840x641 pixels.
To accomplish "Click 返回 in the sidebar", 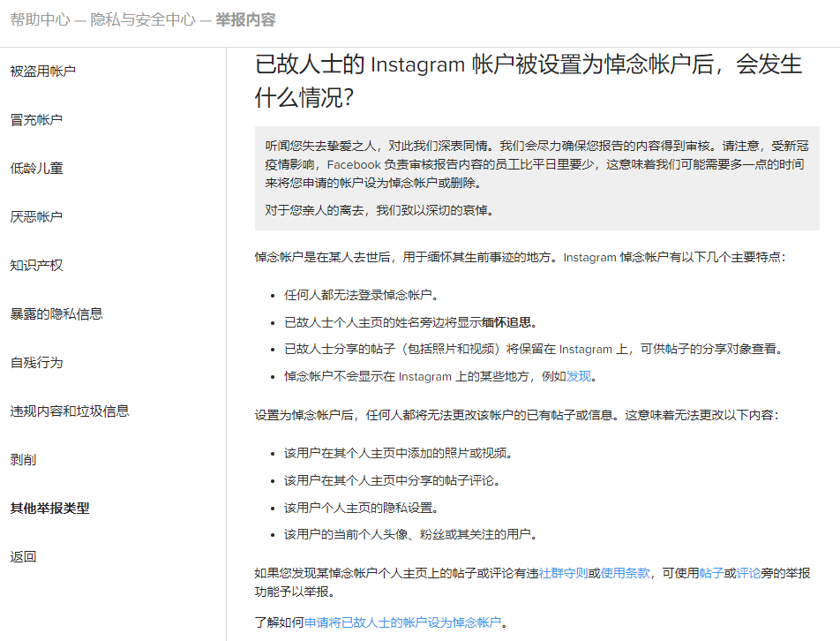I will click(23, 557).
